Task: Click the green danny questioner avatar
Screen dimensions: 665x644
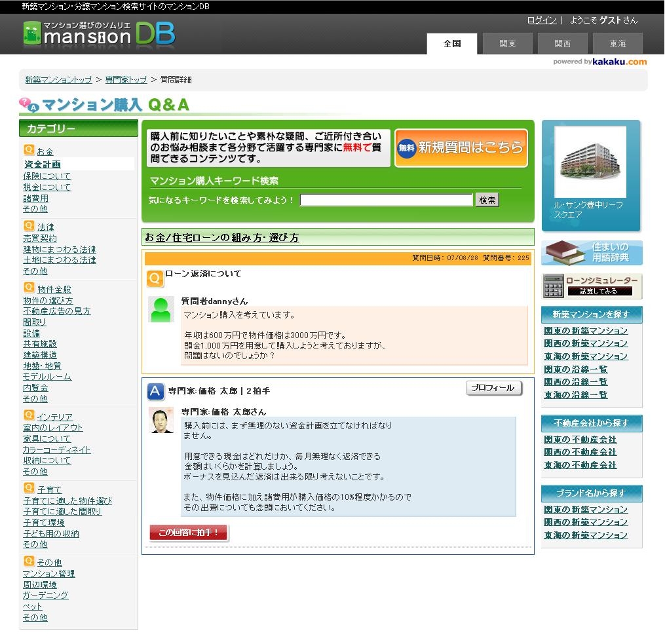Action: coord(161,309)
